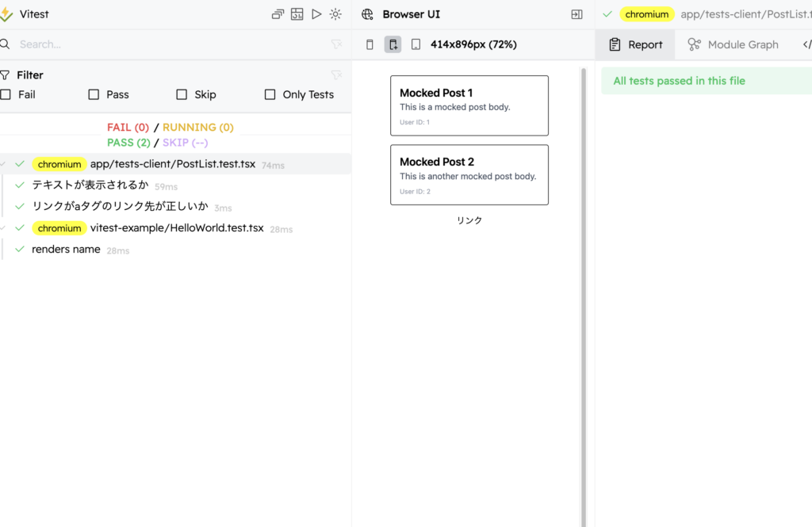This screenshot has width=812, height=527.
Task: Select medium mobile viewport icon
Action: coord(393,44)
